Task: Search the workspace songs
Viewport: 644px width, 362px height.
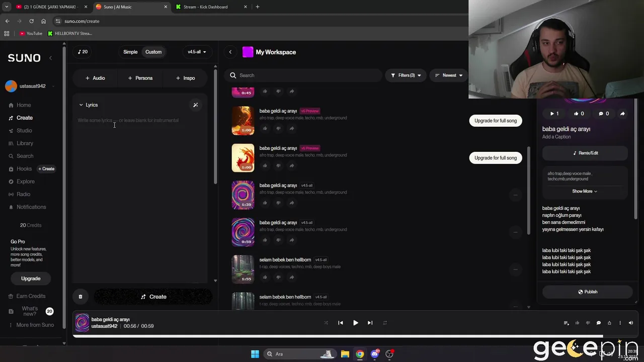Action: click(x=303, y=75)
